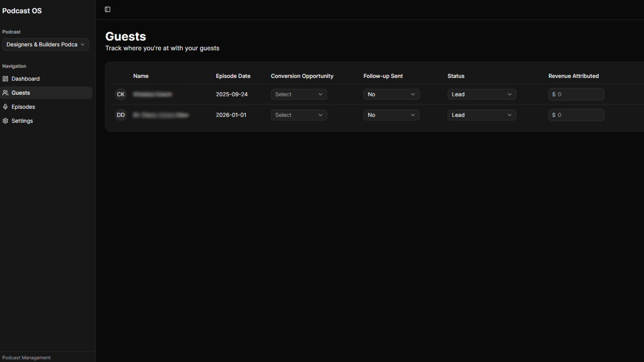Click the Episodes microphone icon
The width and height of the screenshot is (644, 362).
[5, 106]
